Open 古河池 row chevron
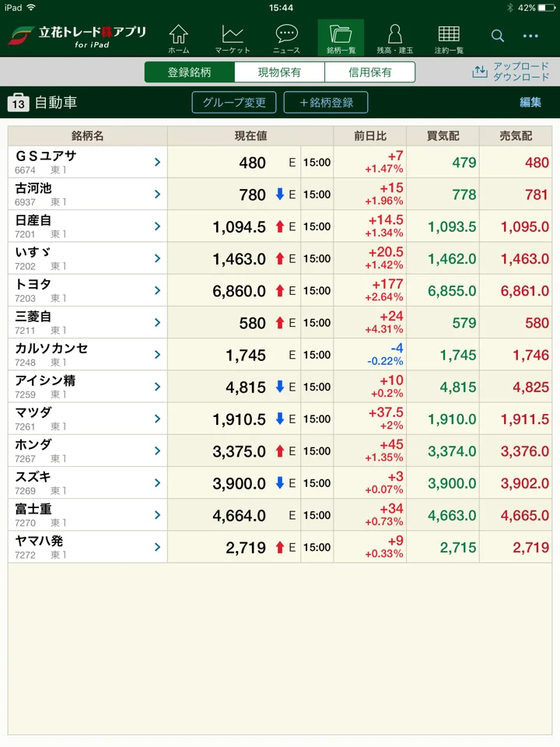The image size is (560, 747). (x=158, y=195)
